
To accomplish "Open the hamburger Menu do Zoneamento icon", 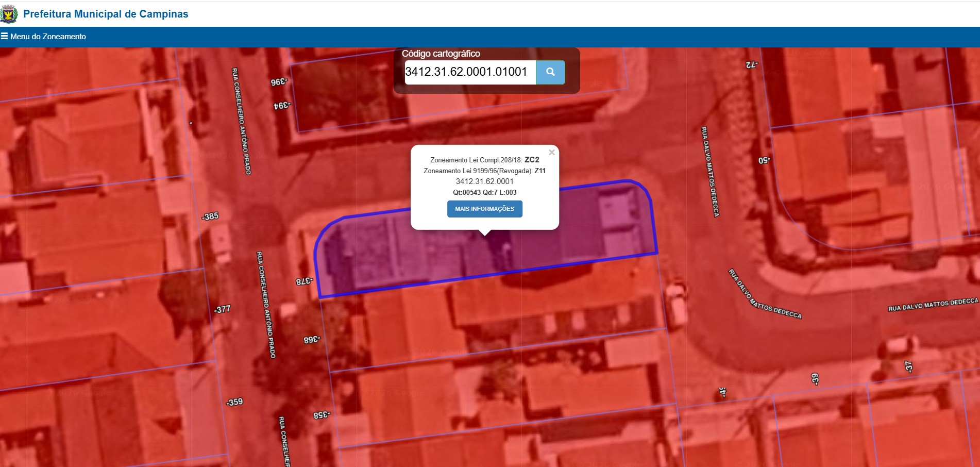I will (x=5, y=36).
